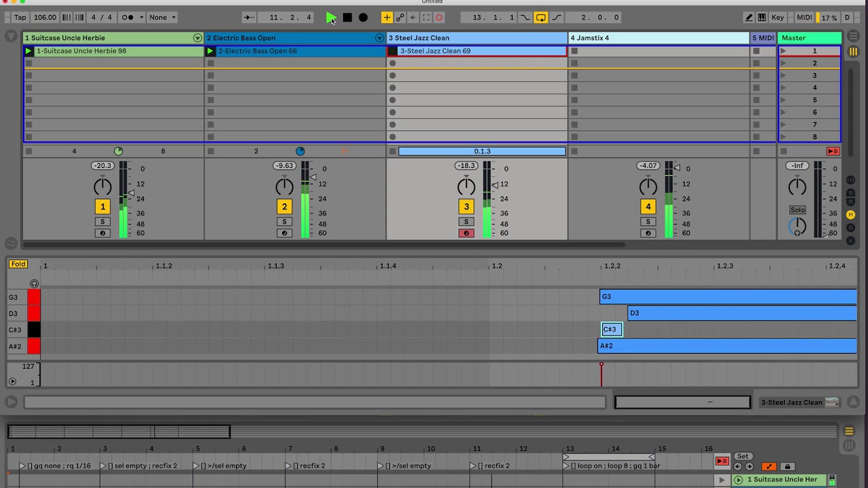Click the 106.00 tempo field
Viewport: 868px width, 488px height.
(x=45, y=18)
